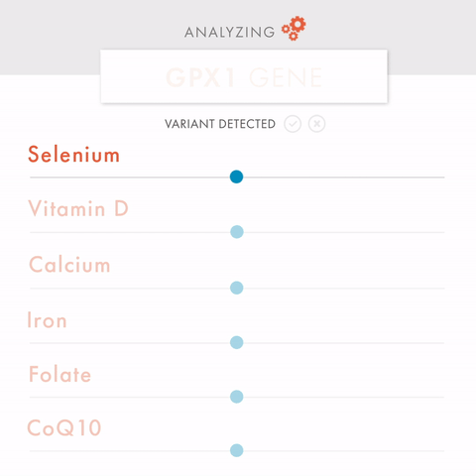Click the variant detected checkmark icon
The width and height of the screenshot is (476, 476).
click(x=293, y=124)
